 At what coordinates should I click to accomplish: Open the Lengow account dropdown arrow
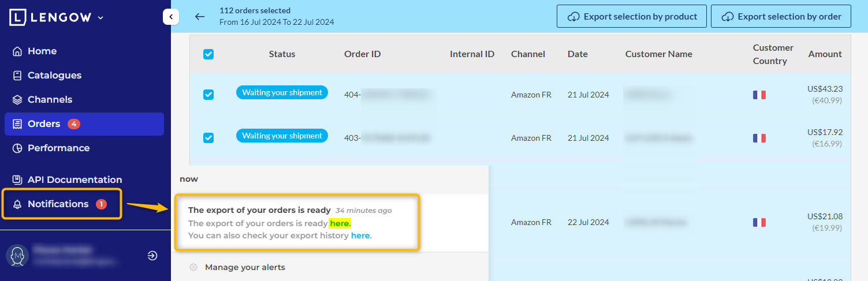[x=100, y=18]
